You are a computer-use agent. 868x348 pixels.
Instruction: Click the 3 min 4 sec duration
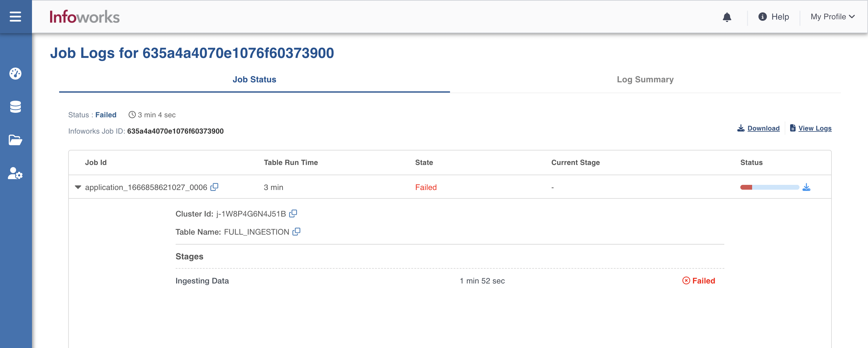(156, 115)
